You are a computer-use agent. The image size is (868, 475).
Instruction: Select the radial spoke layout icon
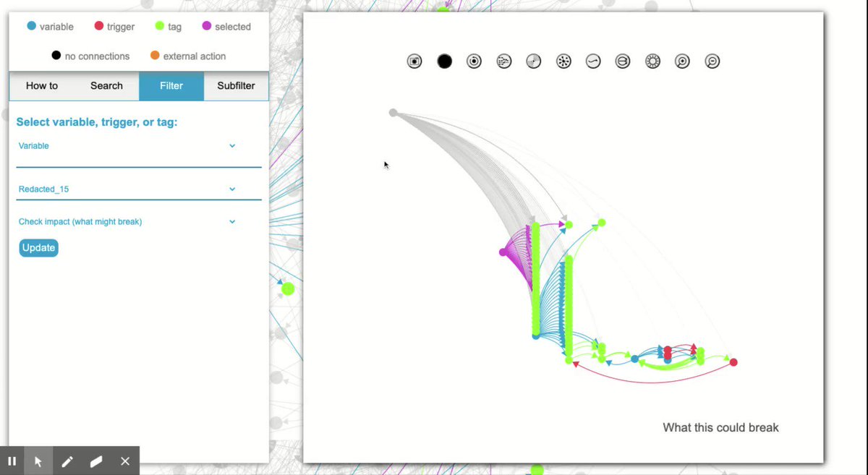563,61
